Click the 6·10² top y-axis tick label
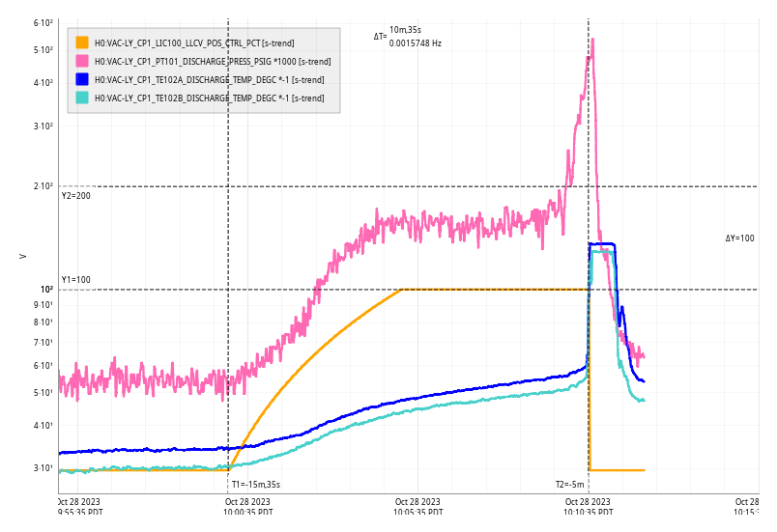Image resolution: width=777 pixels, height=532 pixels. point(43,22)
